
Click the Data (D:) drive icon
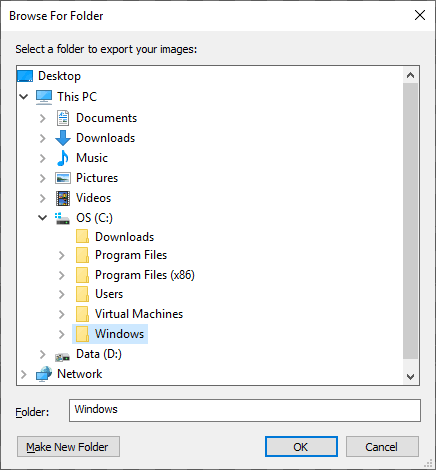point(62,356)
